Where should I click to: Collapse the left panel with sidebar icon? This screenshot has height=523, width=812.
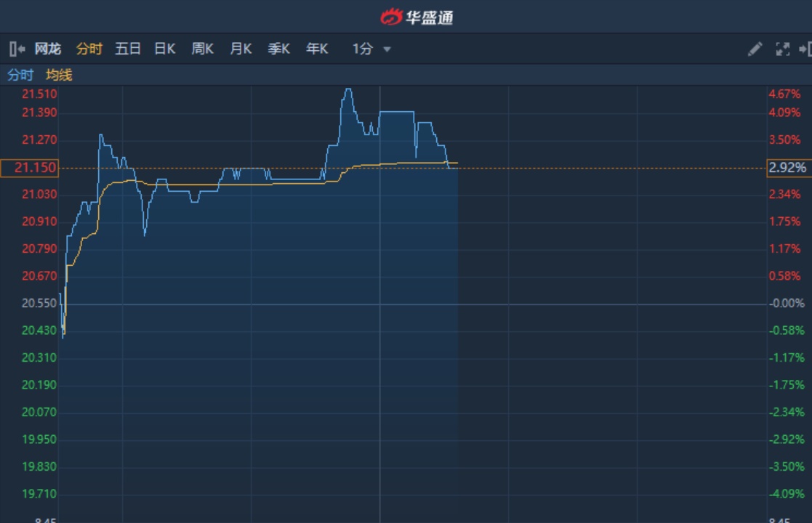pyautogui.click(x=17, y=49)
